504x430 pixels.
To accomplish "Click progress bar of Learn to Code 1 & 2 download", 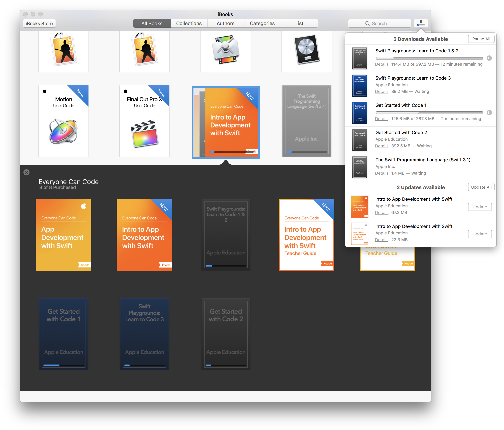I will [x=429, y=58].
